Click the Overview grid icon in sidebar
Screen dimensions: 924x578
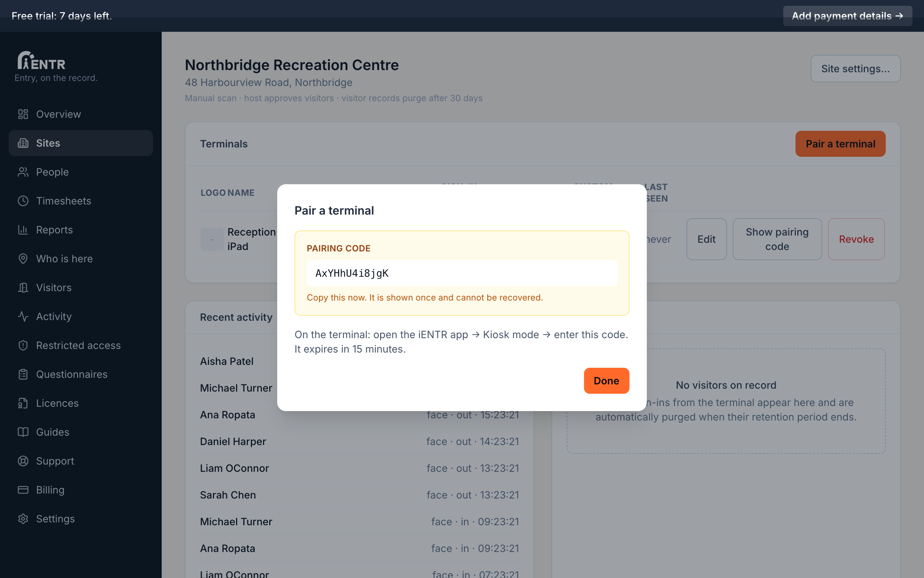[23, 114]
